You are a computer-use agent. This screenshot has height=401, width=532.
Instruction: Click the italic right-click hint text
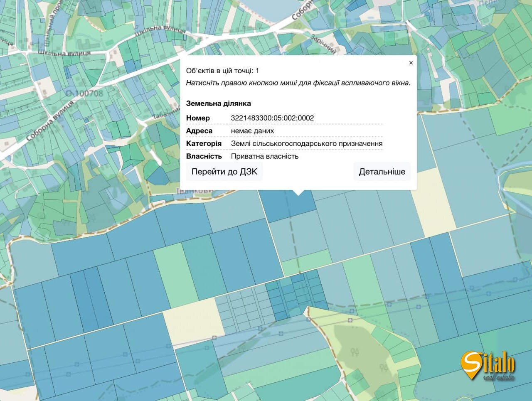click(x=298, y=83)
